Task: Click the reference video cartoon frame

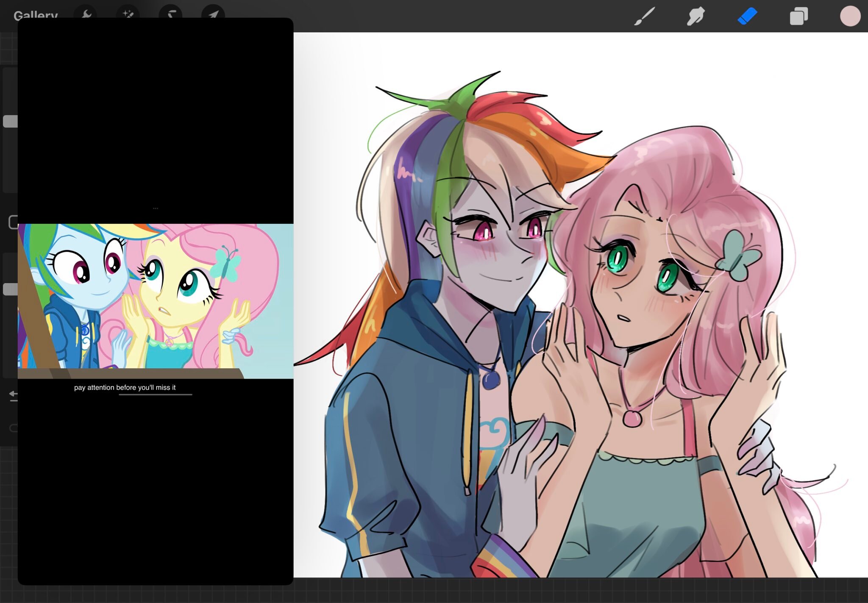Action: click(x=156, y=301)
